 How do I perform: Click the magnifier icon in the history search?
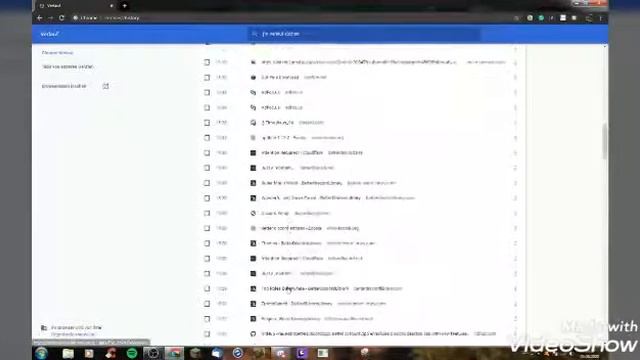[x=254, y=34]
